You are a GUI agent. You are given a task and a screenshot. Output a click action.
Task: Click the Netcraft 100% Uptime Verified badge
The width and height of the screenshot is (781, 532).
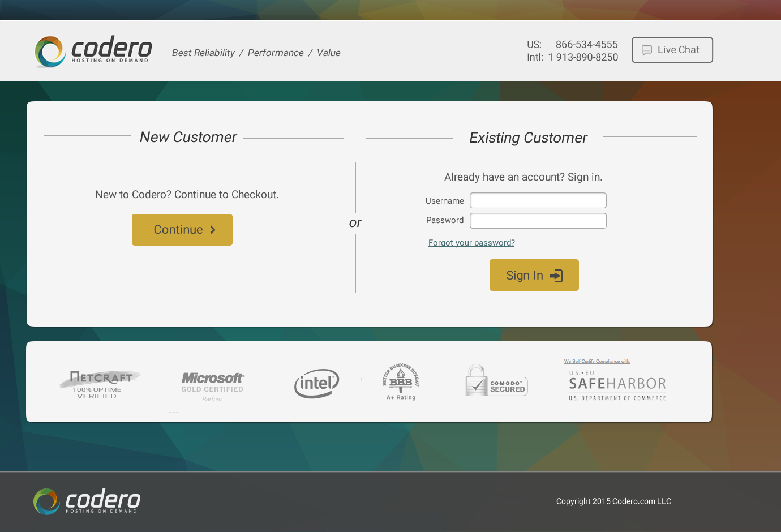(x=100, y=385)
